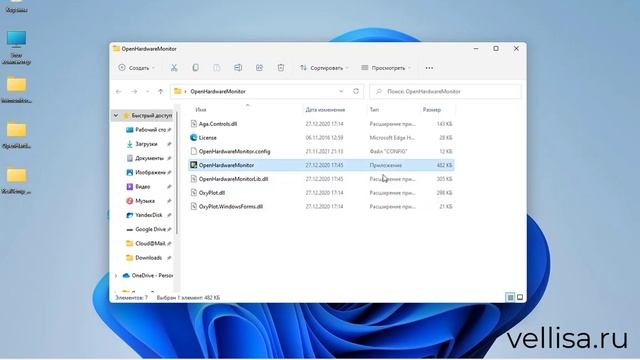Open Google Drive in sidebar
Viewport: 640px width, 360px height.
(x=149, y=229)
